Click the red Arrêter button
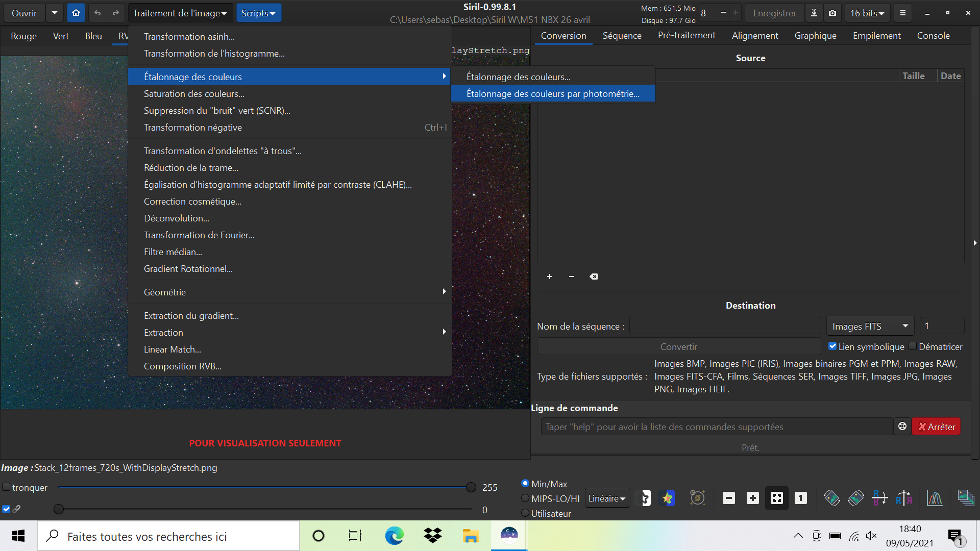The height and width of the screenshot is (551, 980). 936,427
